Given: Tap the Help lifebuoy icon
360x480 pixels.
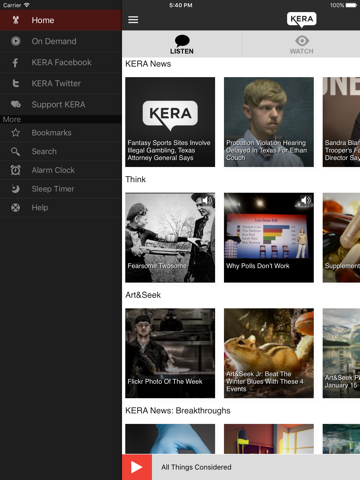Looking at the screenshot, I should [x=15, y=207].
